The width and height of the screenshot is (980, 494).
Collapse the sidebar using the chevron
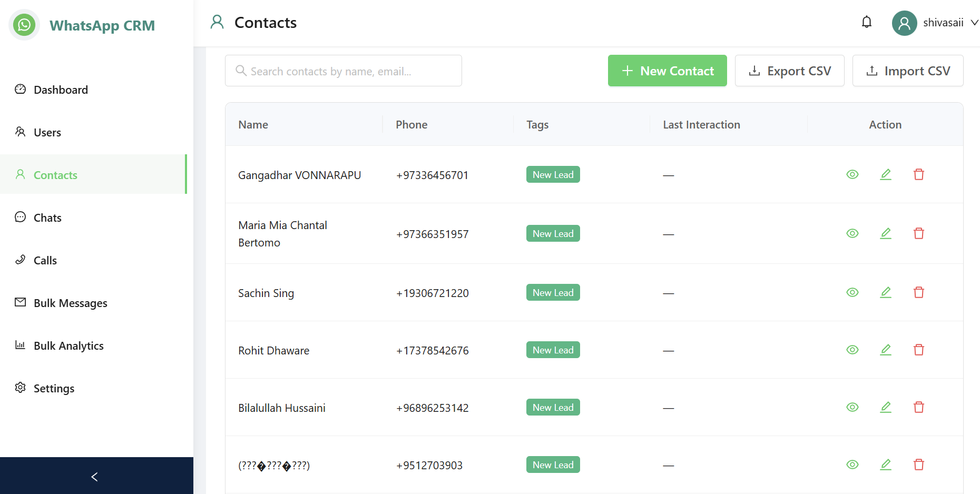[94, 476]
